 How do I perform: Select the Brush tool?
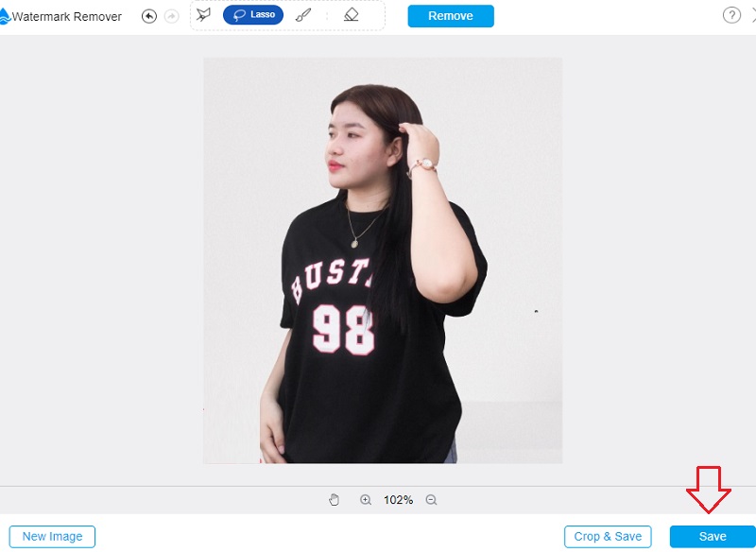click(303, 15)
